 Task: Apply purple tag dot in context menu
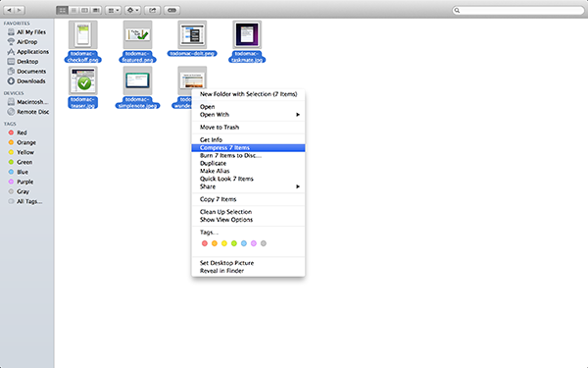(254, 243)
